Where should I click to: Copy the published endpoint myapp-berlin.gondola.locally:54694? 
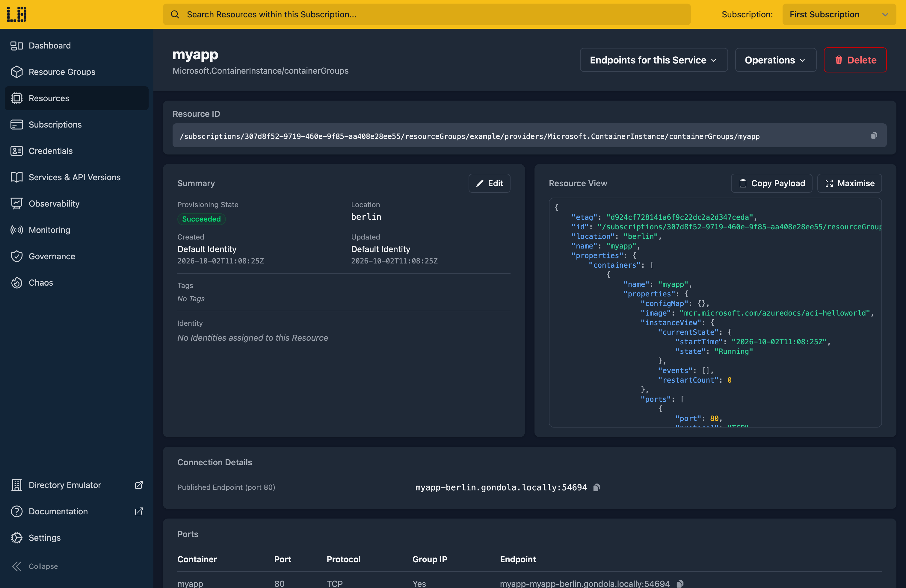(x=597, y=487)
